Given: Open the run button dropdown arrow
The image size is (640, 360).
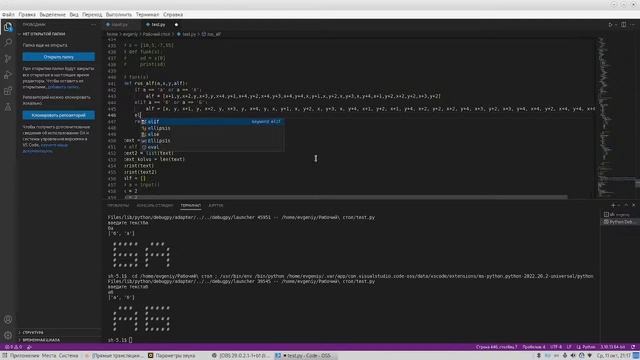Looking at the screenshot, I should pyautogui.click(x=616, y=24).
